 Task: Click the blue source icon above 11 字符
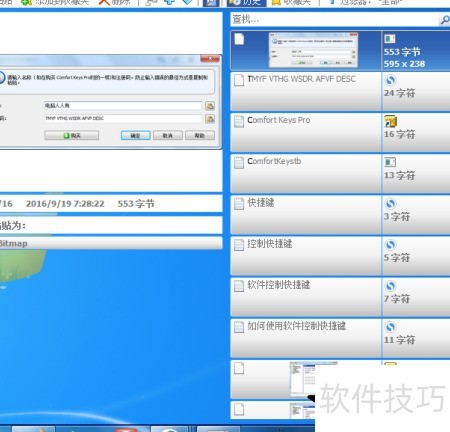[390, 327]
